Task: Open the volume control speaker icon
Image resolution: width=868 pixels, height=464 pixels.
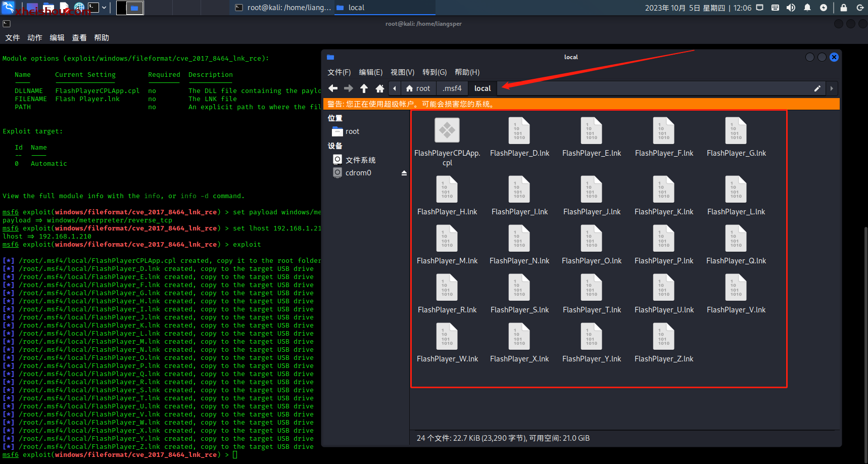Action: tap(791, 8)
